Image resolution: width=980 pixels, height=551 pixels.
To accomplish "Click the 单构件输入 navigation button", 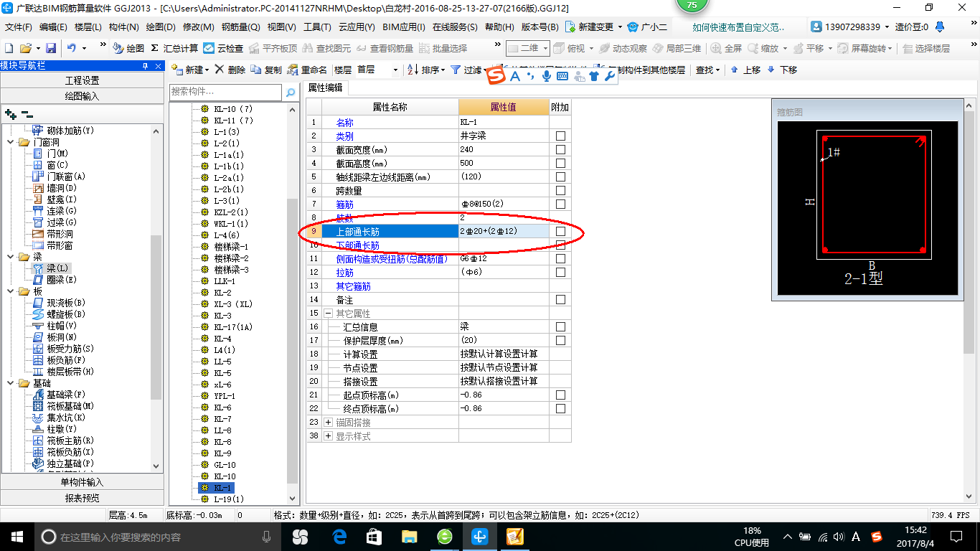I will coord(82,482).
